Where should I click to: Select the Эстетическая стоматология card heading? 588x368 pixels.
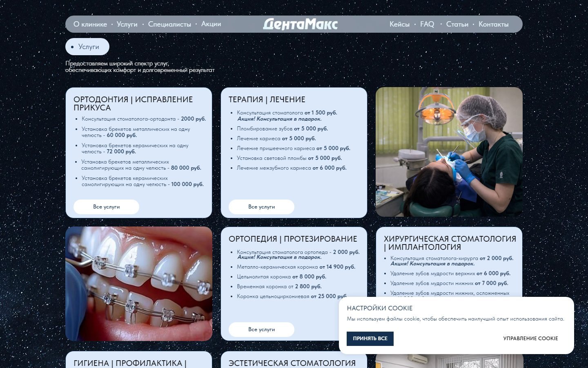292,363
